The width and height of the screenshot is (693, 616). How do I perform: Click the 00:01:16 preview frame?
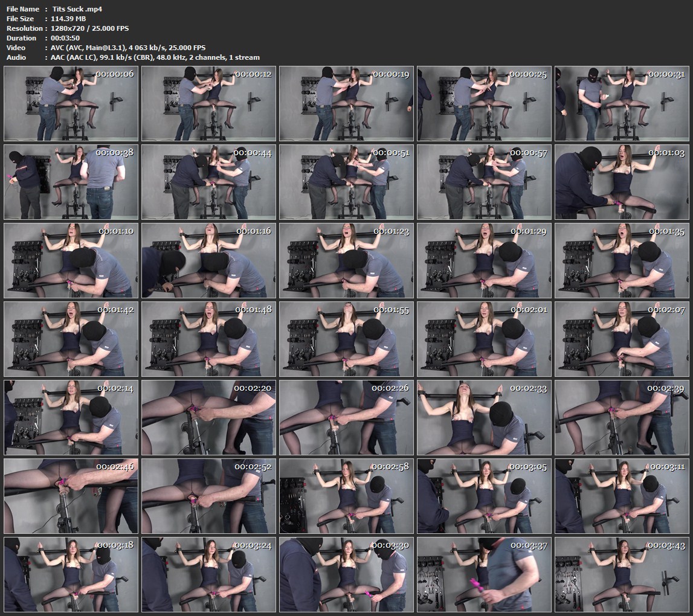[x=208, y=261]
